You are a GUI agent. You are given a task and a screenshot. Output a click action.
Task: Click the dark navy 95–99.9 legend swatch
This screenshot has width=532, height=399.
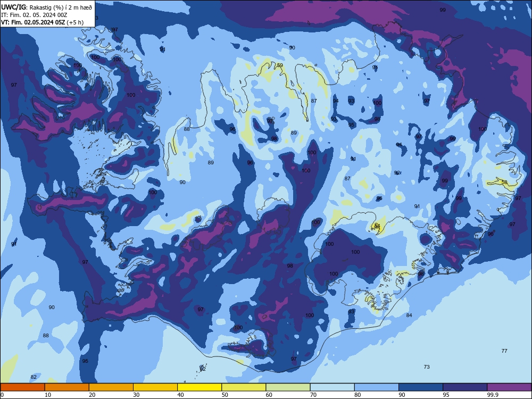(x=465, y=387)
